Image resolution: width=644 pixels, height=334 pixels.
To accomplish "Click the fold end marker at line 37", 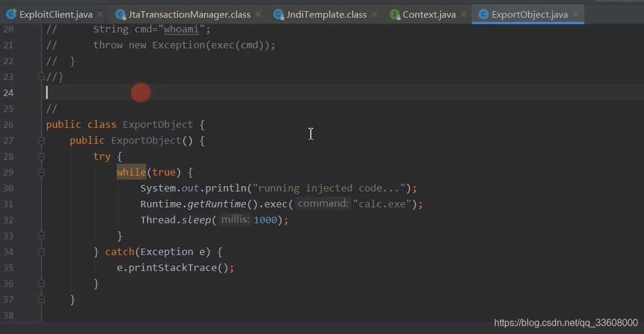I will pos(41,299).
